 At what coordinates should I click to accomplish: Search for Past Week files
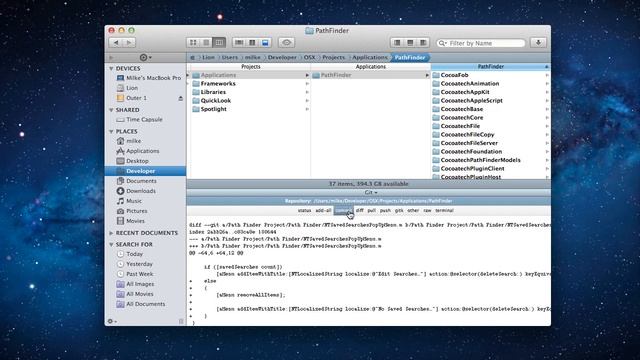coord(135,274)
